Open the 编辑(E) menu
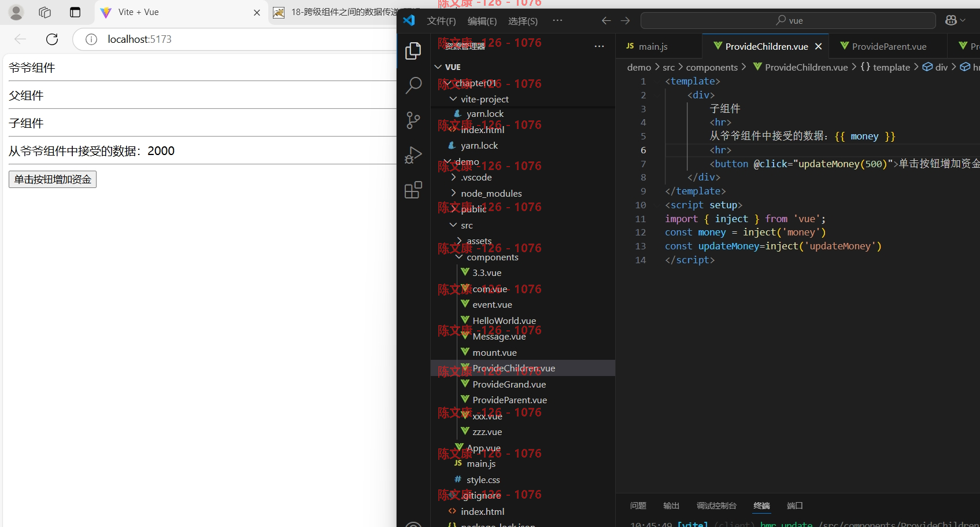980x527 pixels. [482, 21]
